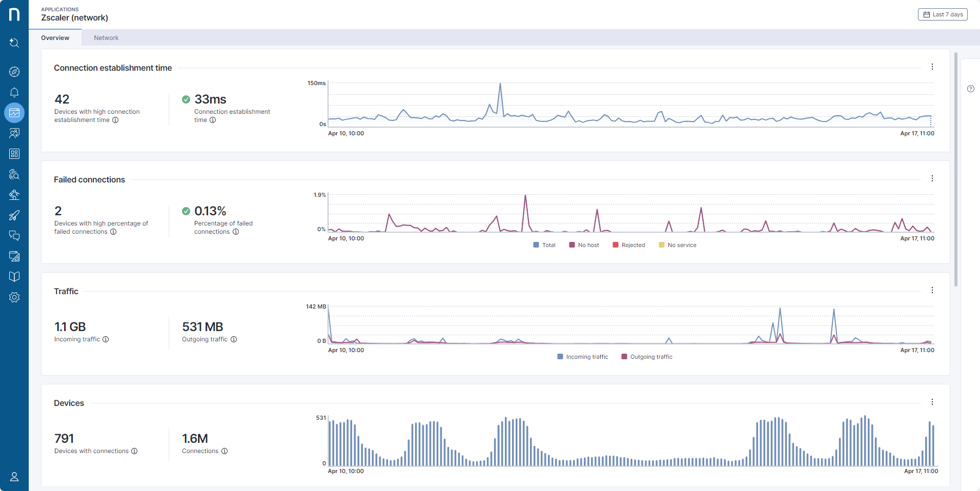Open the Connection establishment time options menu
This screenshot has height=491, width=980.
point(932,67)
